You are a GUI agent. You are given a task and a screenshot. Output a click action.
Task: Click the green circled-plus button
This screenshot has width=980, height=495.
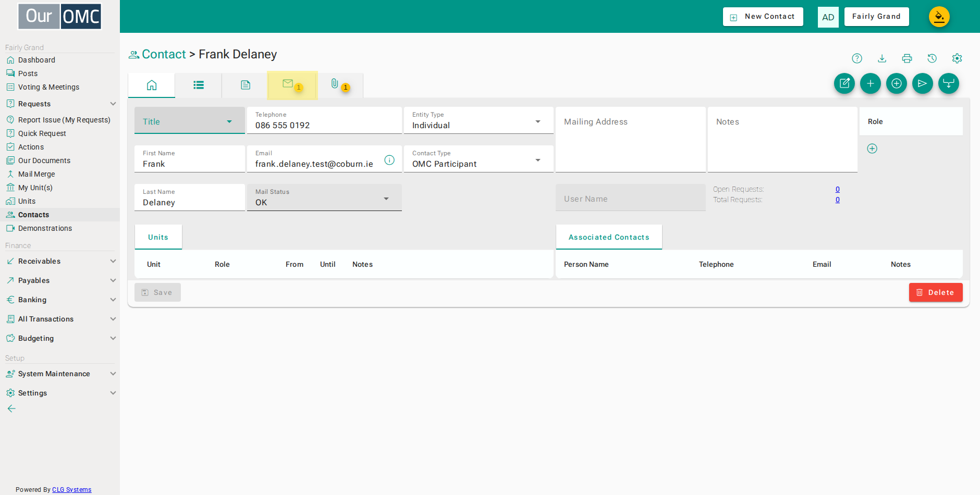coord(897,83)
